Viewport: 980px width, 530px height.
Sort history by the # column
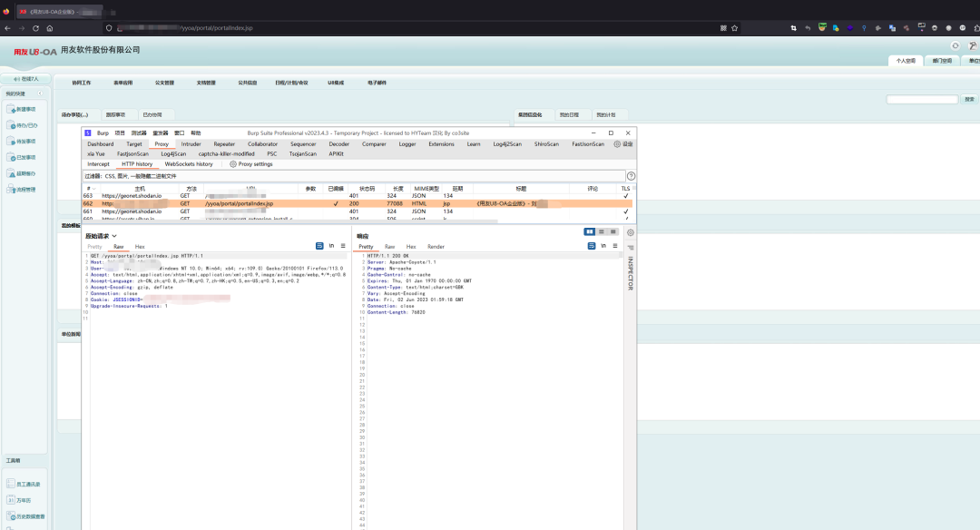91,188
